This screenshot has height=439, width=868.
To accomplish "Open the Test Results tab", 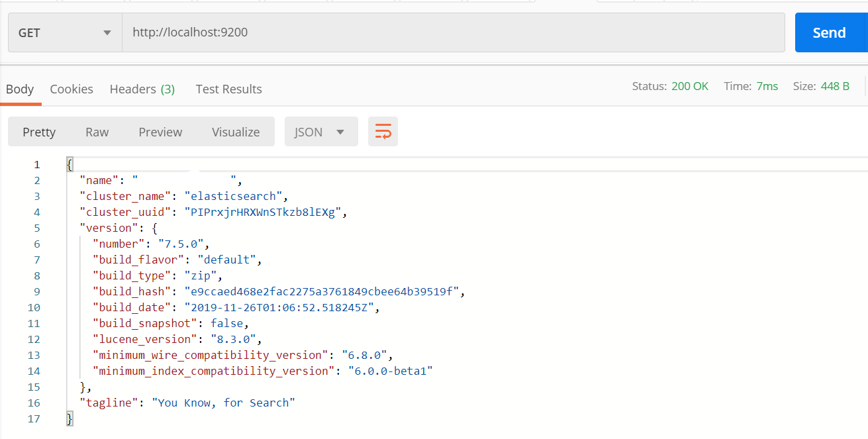I will (x=229, y=89).
